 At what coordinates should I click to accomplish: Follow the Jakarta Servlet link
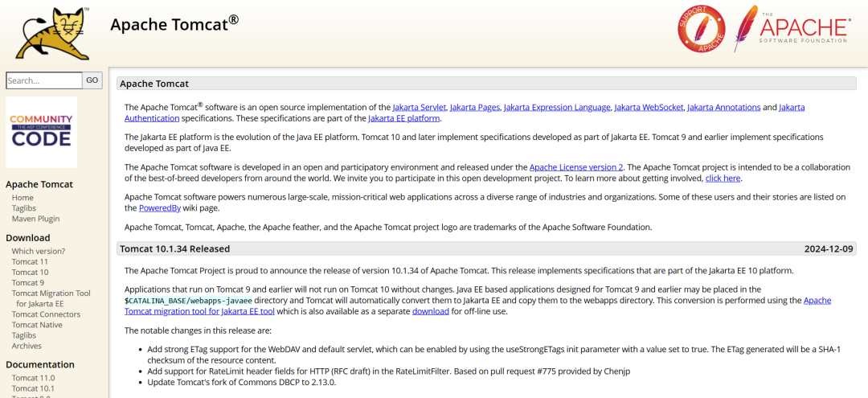pyautogui.click(x=420, y=108)
